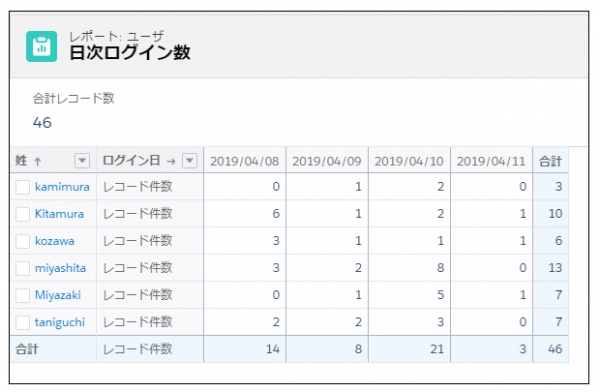Click the 2019/04/08 column header
600x392 pixels.
click(x=245, y=161)
